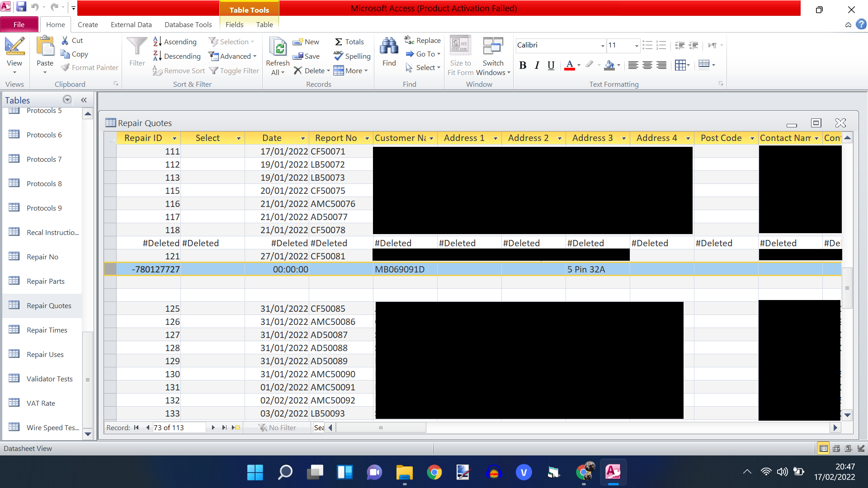868x488 pixels.
Task: Save database via quick access icon
Action: (21, 7)
